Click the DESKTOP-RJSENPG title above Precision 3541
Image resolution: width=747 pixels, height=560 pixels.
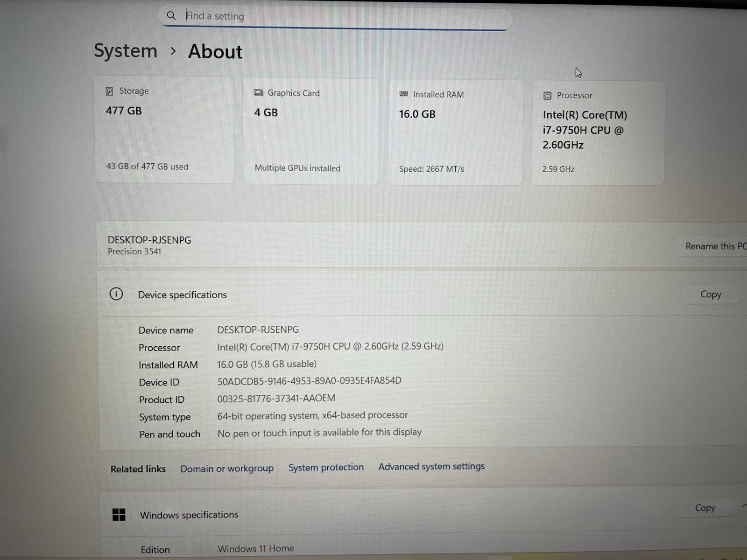[x=149, y=240]
